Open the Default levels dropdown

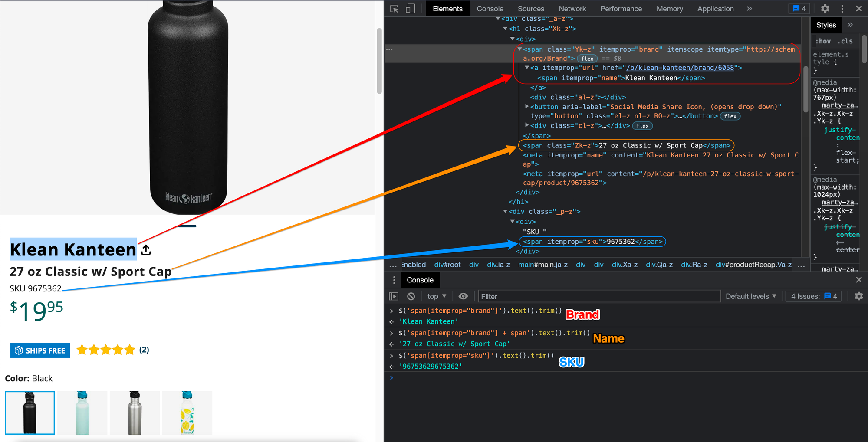751,296
